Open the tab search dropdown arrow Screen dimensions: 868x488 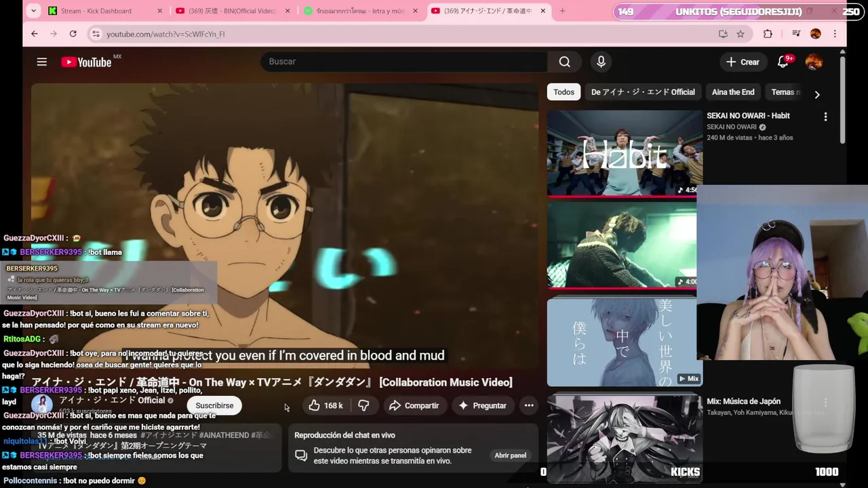click(34, 11)
